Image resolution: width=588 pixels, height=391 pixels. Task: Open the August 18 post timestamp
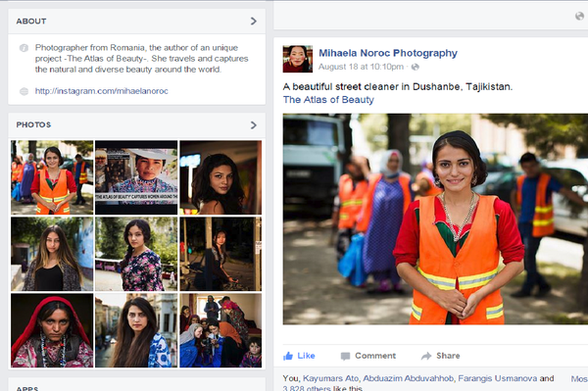coord(361,67)
